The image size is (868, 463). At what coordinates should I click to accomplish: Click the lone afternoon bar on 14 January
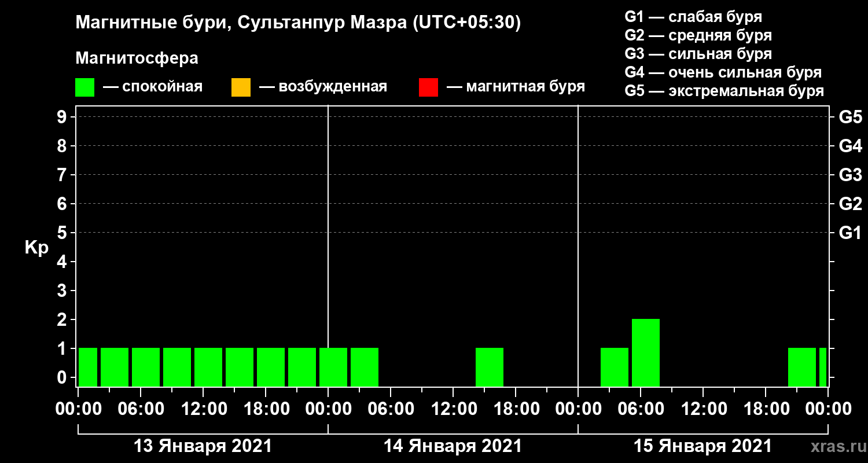click(x=490, y=367)
